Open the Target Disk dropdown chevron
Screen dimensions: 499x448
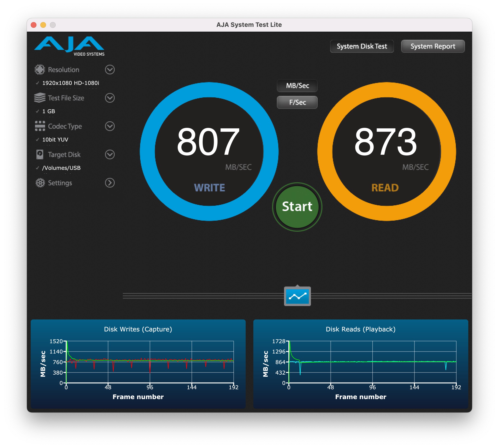click(110, 155)
